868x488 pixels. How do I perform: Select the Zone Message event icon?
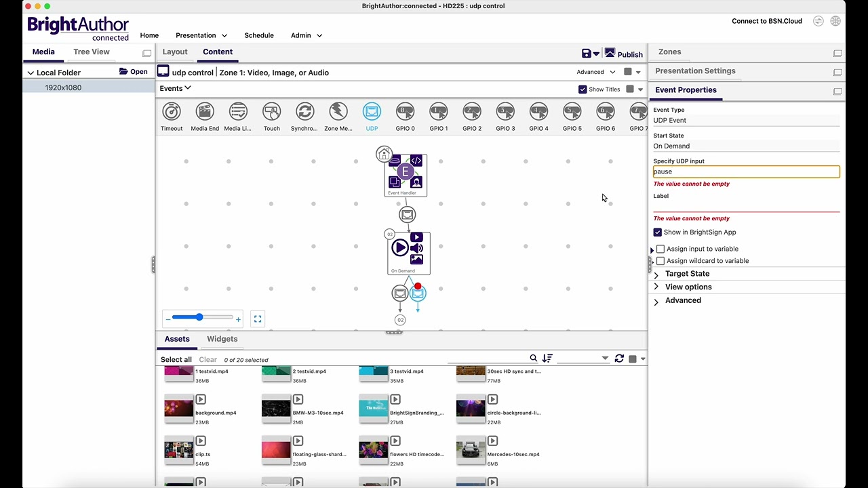338,112
